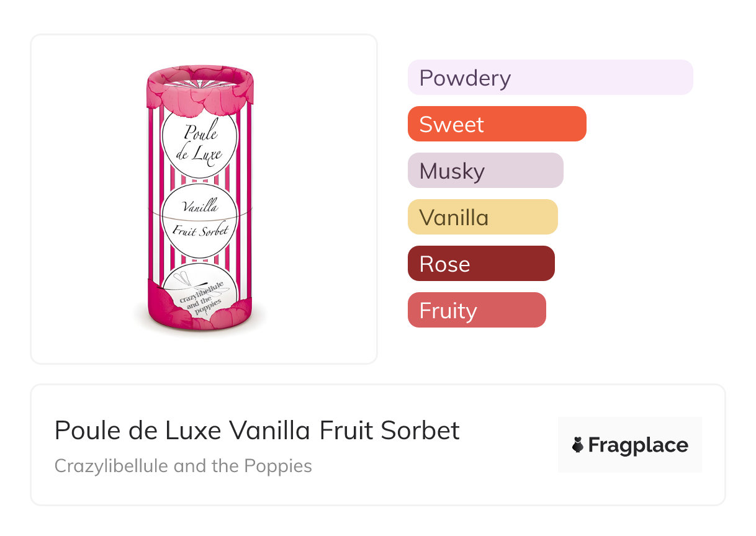The width and height of the screenshot is (756, 536).
Task: Click the Fragplace bottle logo icon
Action: (578, 445)
